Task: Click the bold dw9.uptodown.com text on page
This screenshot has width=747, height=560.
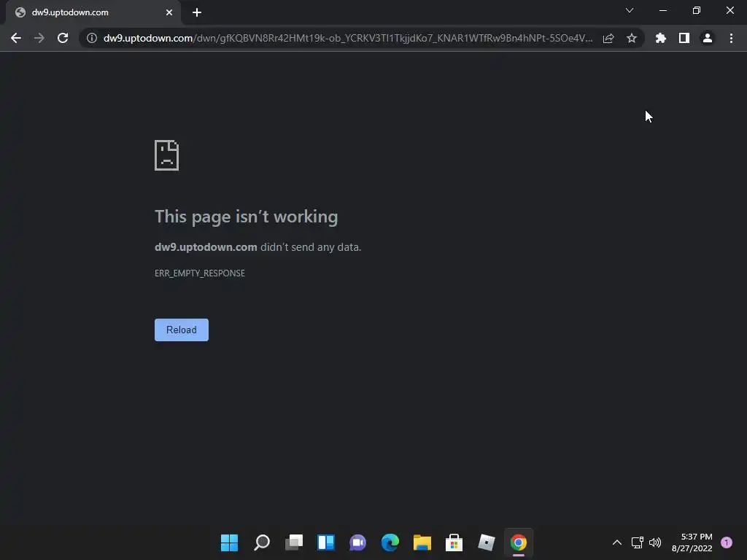Action: 206,247
